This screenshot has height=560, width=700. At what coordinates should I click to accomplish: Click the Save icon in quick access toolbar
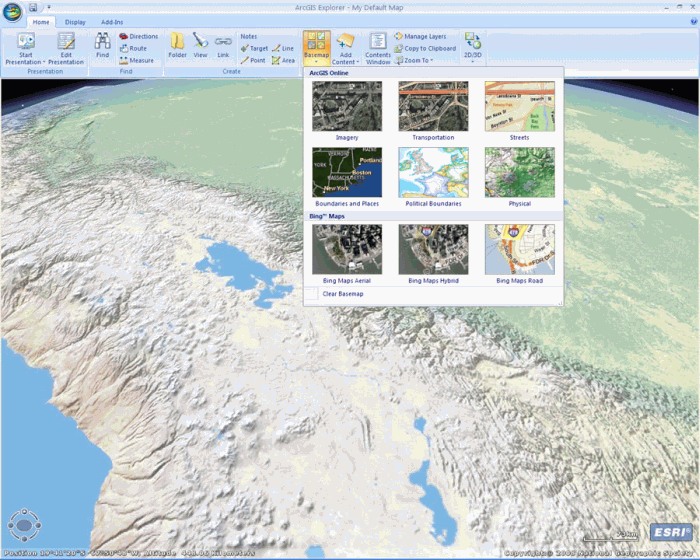pyautogui.click(x=33, y=8)
